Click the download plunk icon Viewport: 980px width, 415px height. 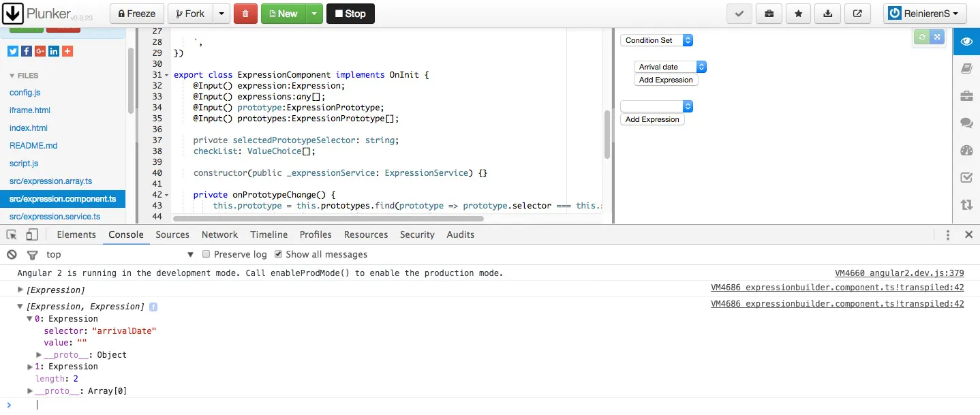click(827, 14)
